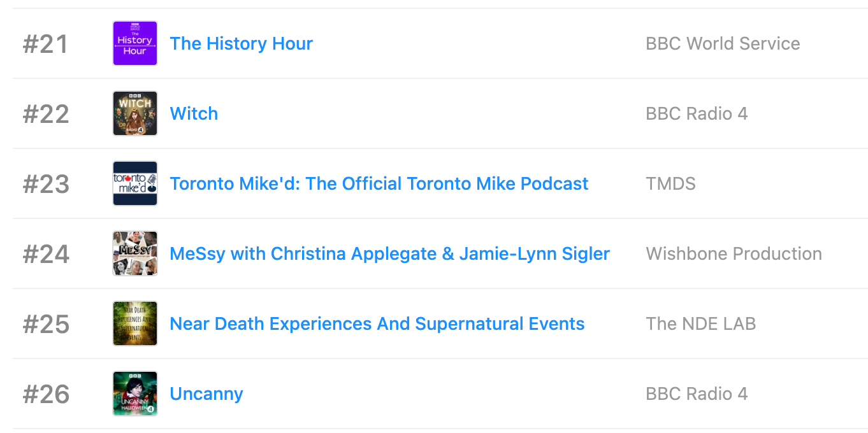868x433 pixels.
Task: Open MeSsy with Christina Applegate & Jamie-Lynn Sigler
Action: [389, 253]
